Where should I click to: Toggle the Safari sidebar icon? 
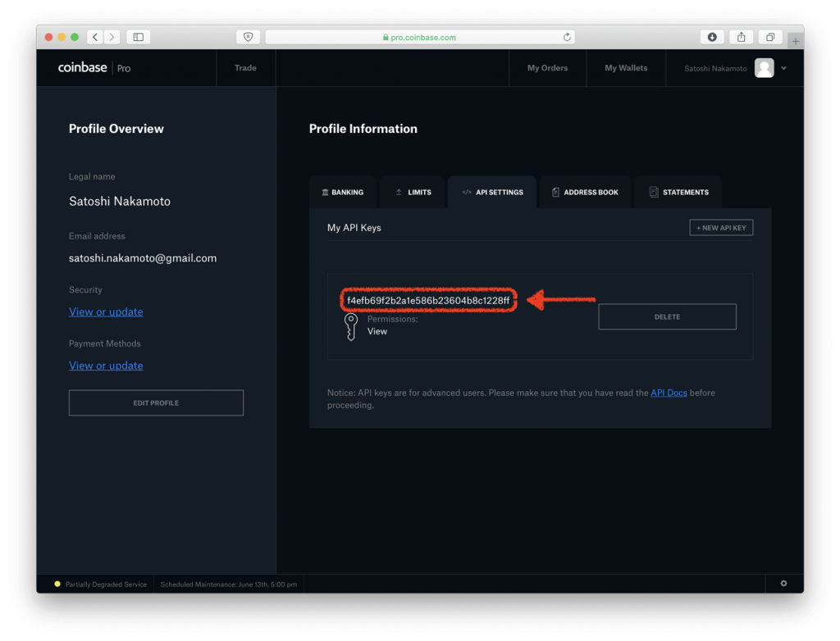(138, 37)
